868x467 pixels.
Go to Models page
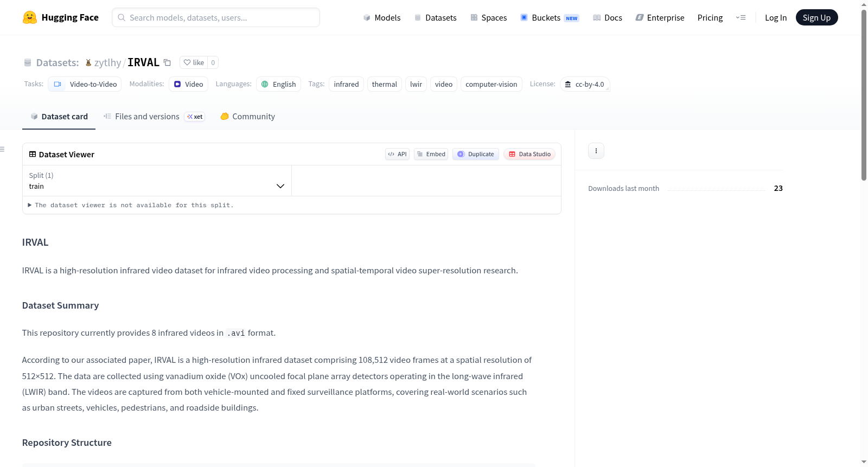click(x=382, y=18)
